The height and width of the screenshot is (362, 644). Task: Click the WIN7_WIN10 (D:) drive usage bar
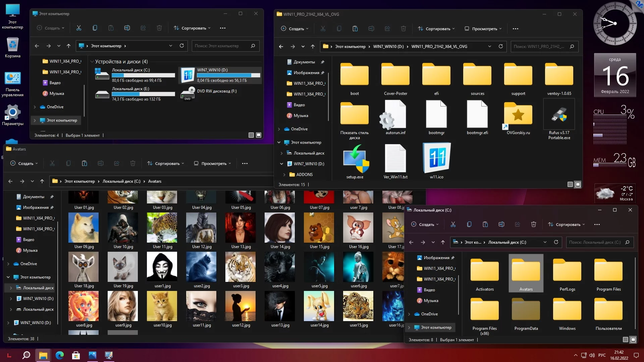[x=228, y=75]
